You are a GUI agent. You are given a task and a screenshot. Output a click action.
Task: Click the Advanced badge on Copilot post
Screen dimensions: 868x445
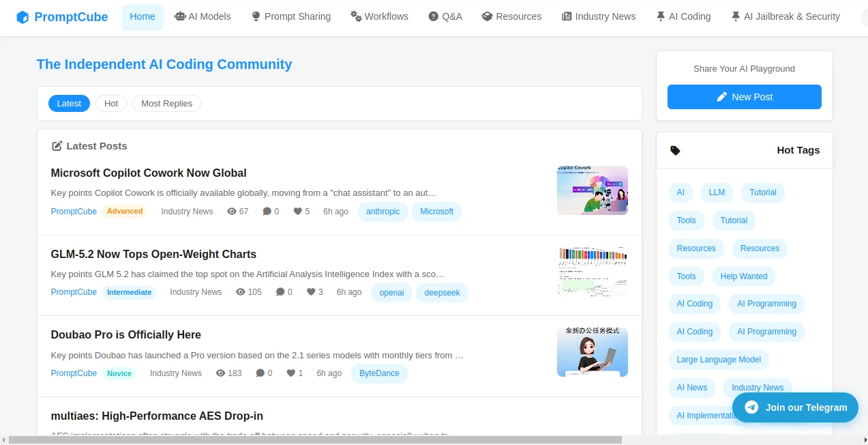coord(125,212)
